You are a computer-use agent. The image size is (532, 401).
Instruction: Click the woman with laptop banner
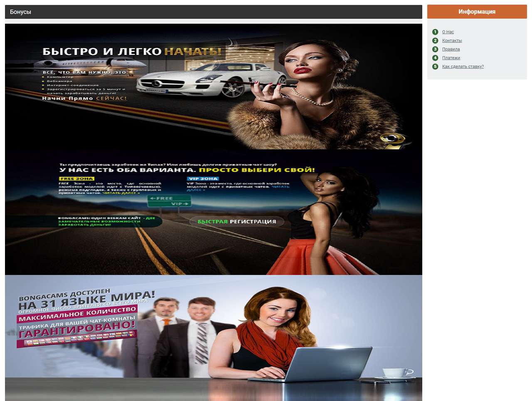coord(214,338)
